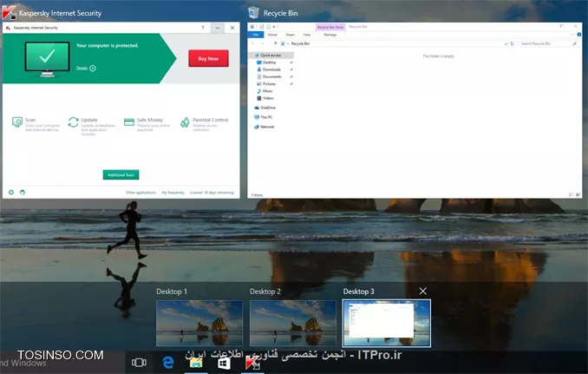The width and height of the screenshot is (588, 374).
Task: Click settings gear icon in Kaspersky footer
Action: (x=11, y=193)
